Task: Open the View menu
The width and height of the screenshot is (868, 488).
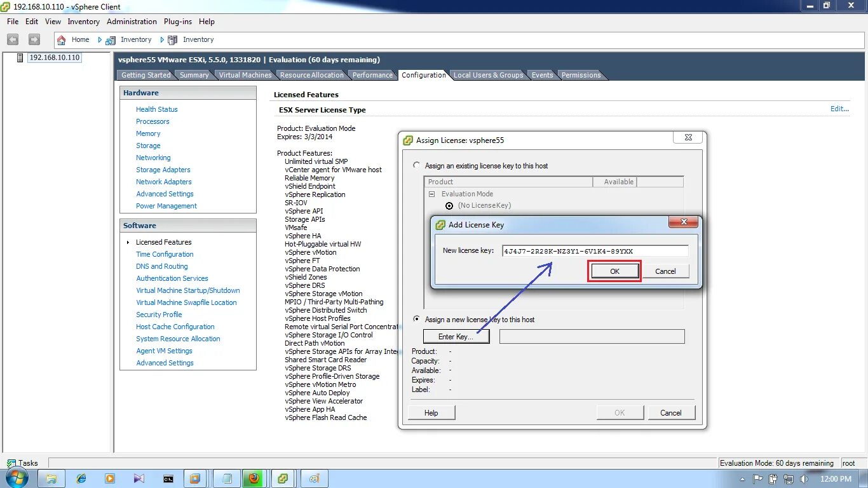Action: click(53, 22)
